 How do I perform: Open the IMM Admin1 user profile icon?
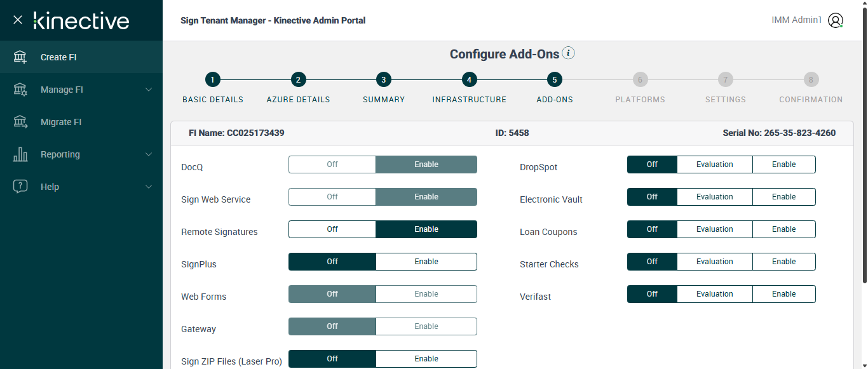(x=836, y=20)
